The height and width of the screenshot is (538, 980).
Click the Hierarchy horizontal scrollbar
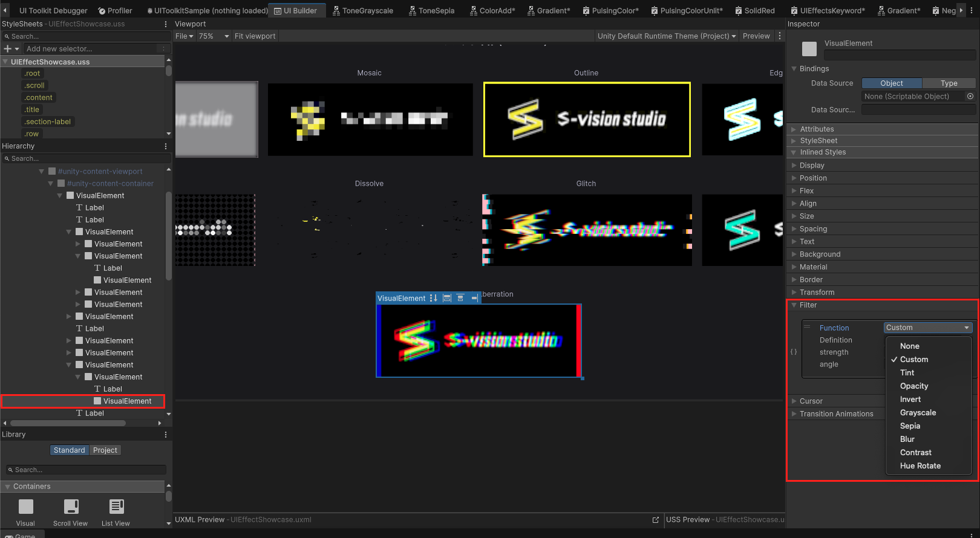pyautogui.click(x=68, y=423)
